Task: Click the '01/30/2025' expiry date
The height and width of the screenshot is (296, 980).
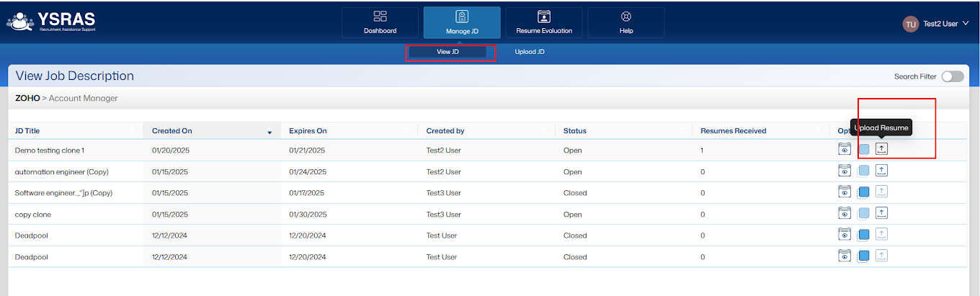Action: [x=308, y=215]
